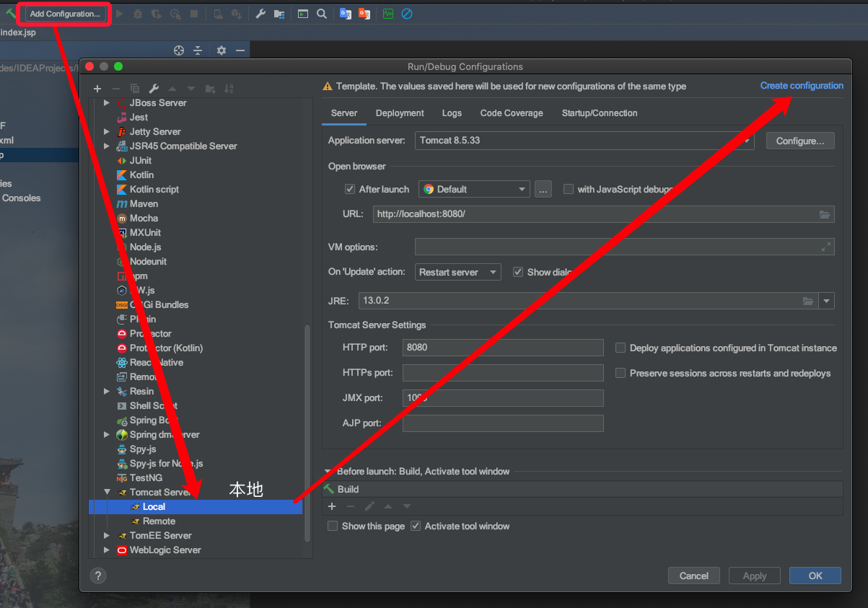Click the blue Google Translate icon
Image resolution: width=868 pixels, height=608 pixels.
tap(346, 14)
